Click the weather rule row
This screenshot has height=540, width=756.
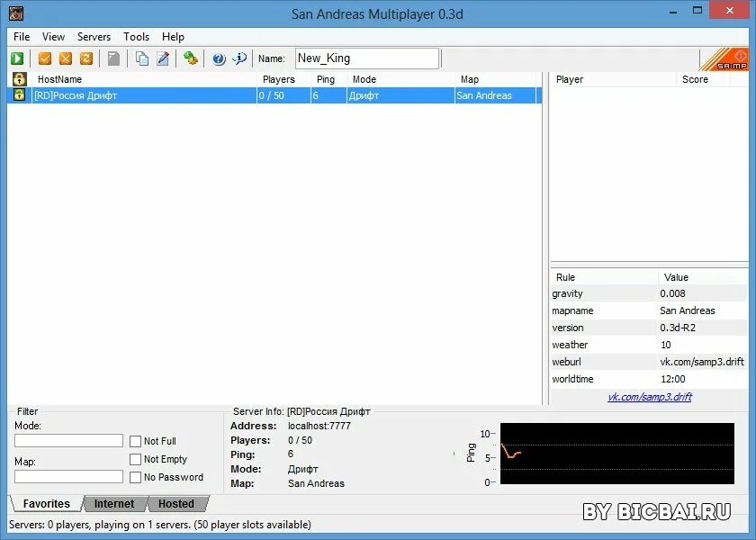649,345
